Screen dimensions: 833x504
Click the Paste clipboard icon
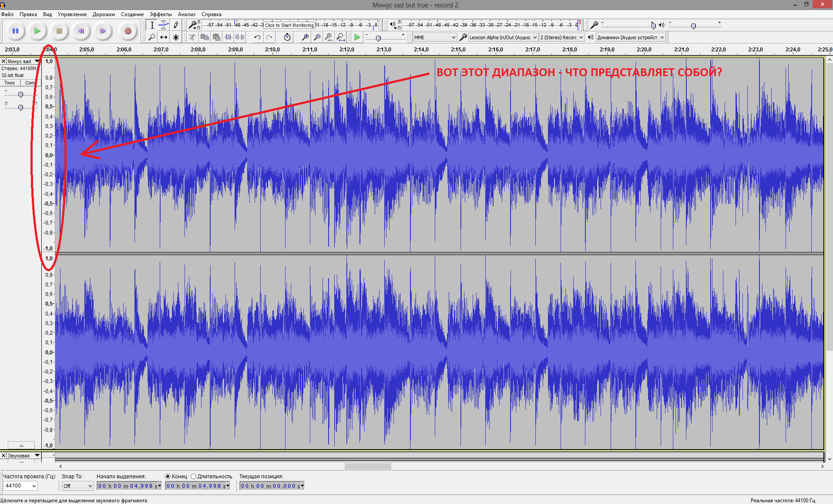click(216, 37)
